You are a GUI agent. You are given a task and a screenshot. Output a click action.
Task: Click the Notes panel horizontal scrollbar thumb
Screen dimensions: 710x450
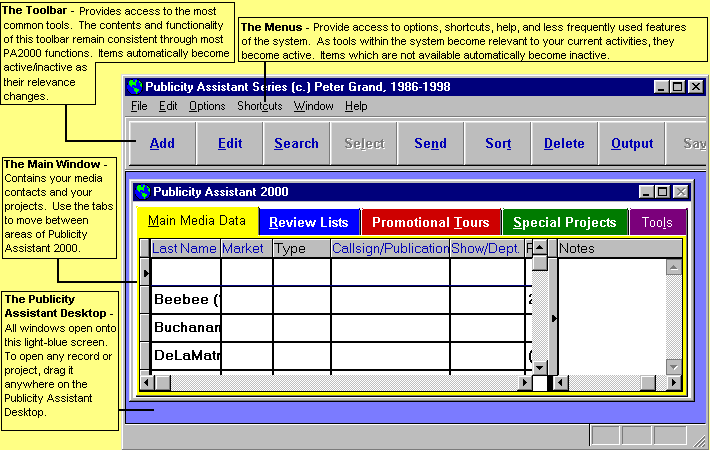pyautogui.click(x=648, y=383)
